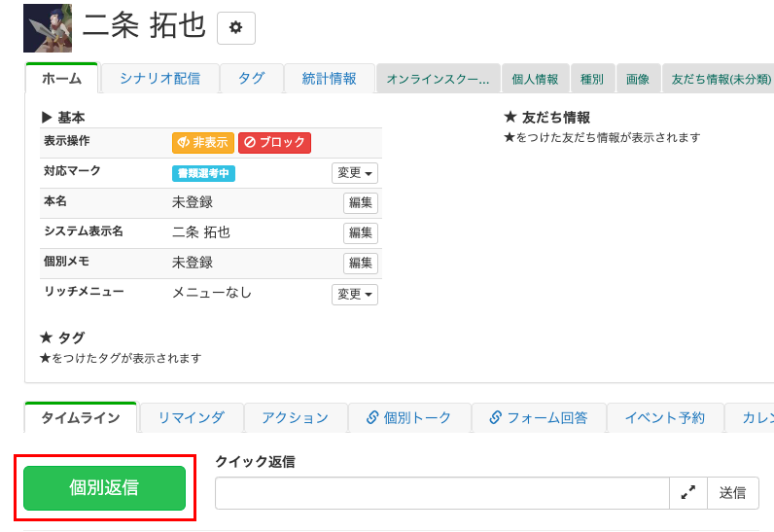Open the 個人情報 tab
Viewport: 774px width, 532px height.
pos(535,80)
